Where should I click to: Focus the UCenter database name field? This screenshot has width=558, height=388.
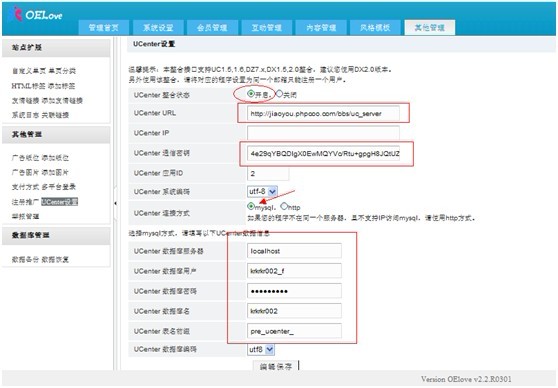point(294,311)
